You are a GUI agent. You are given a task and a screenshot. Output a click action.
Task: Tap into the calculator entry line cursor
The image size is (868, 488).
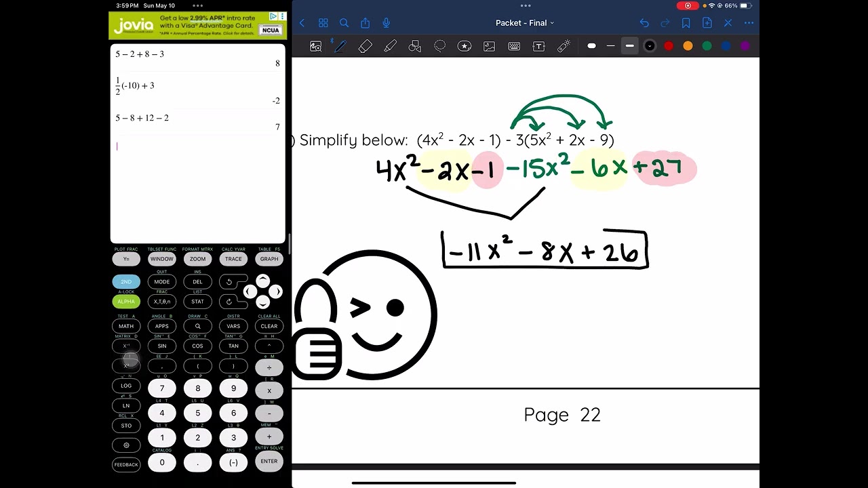pos(117,146)
